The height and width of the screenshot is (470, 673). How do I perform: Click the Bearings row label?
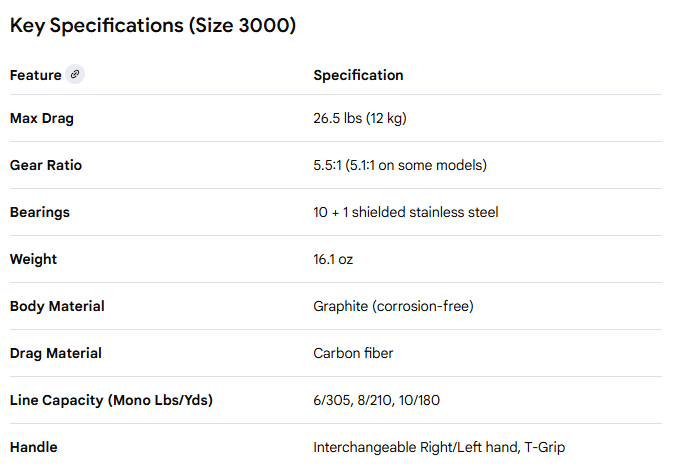click(x=40, y=213)
